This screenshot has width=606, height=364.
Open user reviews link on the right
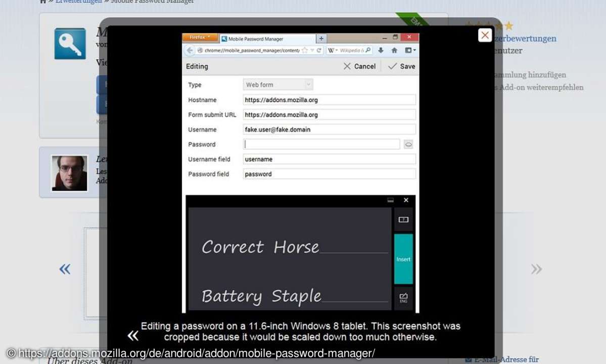click(x=526, y=38)
